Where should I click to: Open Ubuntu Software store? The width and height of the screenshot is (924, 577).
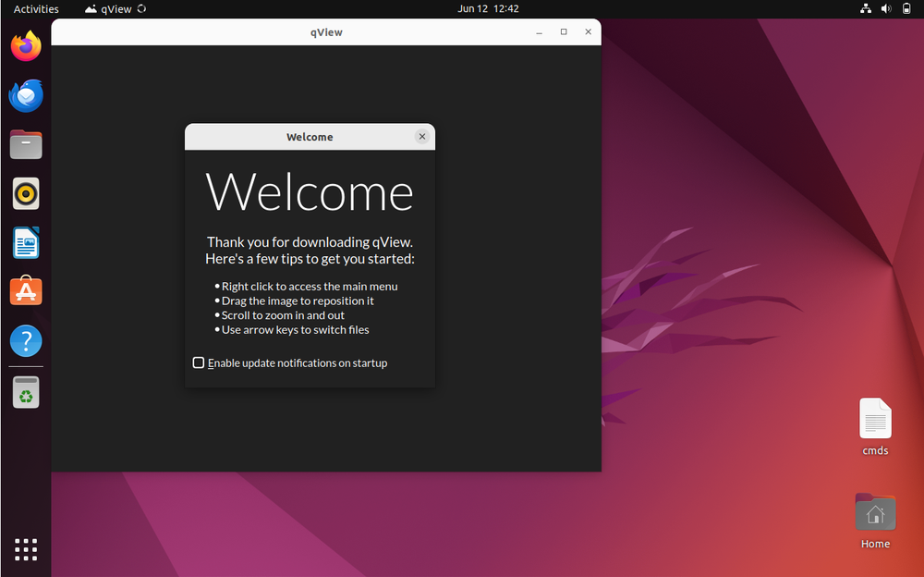25,291
